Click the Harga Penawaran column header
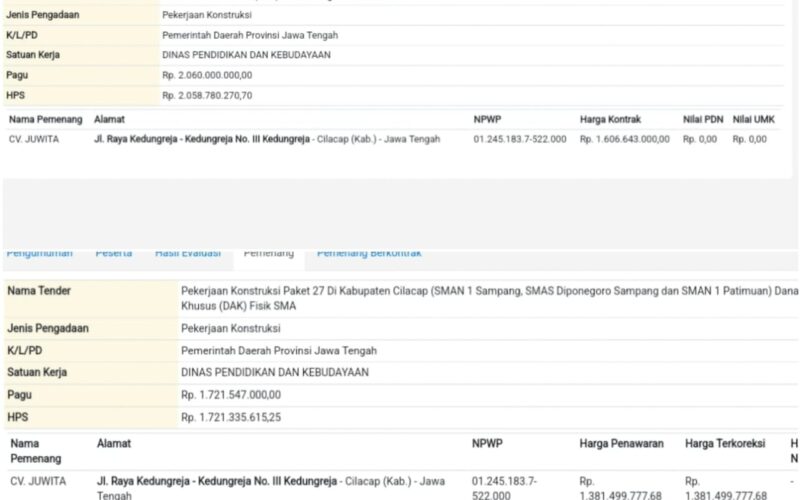This screenshot has height=500, width=800. coord(621,443)
